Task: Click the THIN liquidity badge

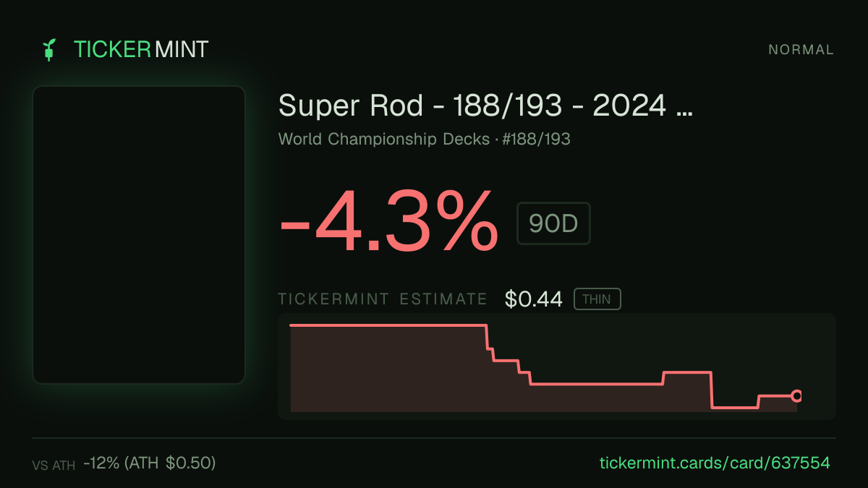Action: coord(597,299)
